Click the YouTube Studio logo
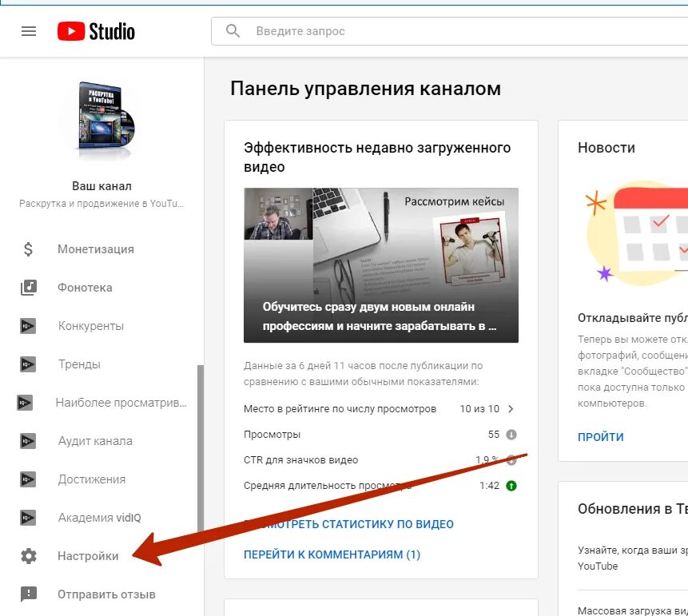The image size is (688, 616). point(96,31)
